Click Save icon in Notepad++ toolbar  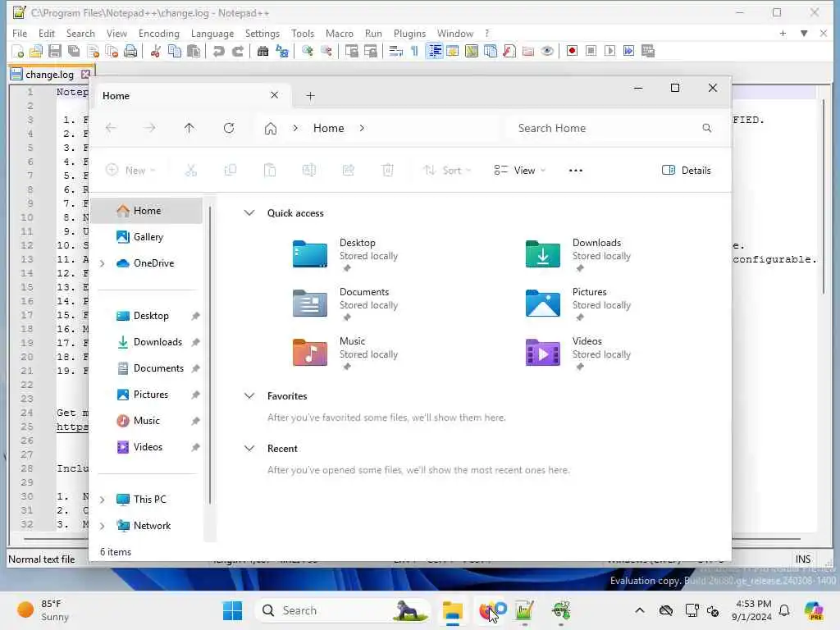55,52
